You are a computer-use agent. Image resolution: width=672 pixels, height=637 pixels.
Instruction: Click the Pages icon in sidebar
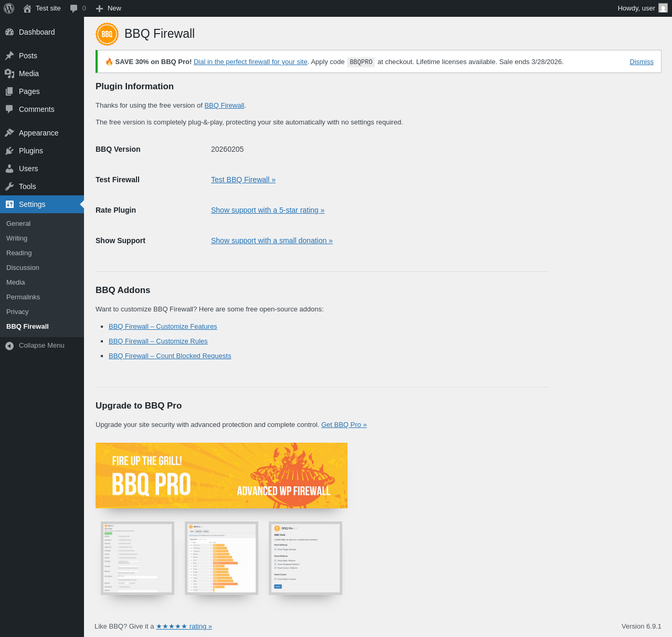(x=9, y=91)
